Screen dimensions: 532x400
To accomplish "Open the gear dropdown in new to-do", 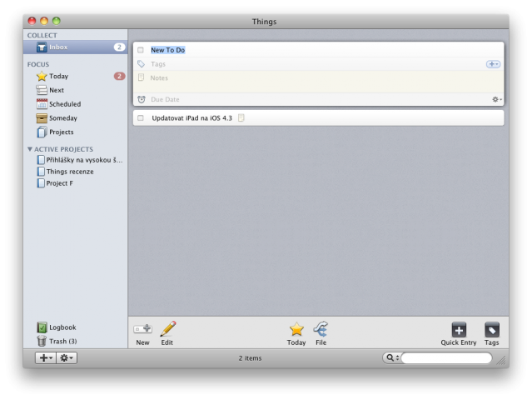I will (x=497, y=99).
